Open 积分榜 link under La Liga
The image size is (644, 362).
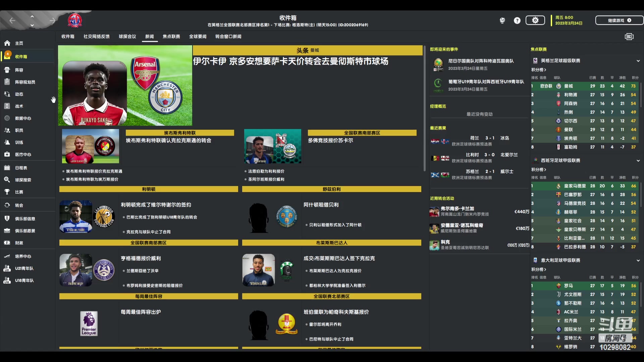(539, 170)
